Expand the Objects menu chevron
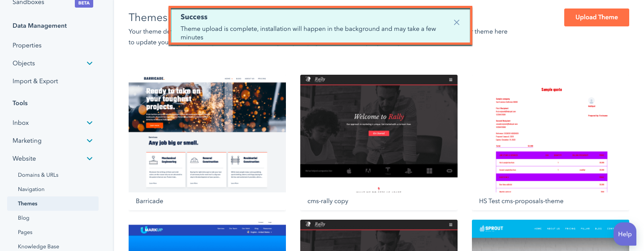 click(90, 63)
